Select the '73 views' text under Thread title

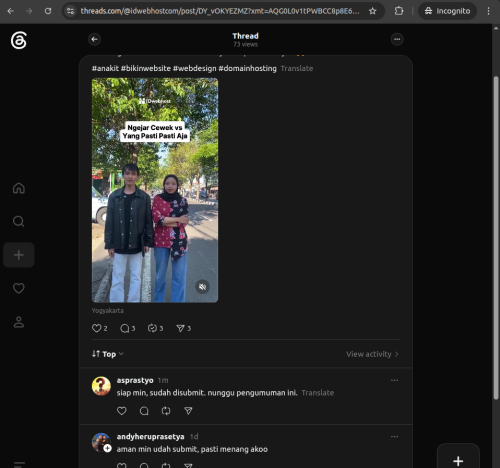click(x=245, y=44)
